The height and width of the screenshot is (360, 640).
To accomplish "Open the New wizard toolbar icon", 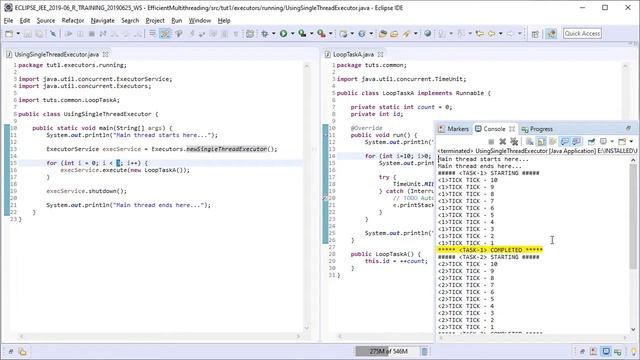I will (x=9, y=34).
